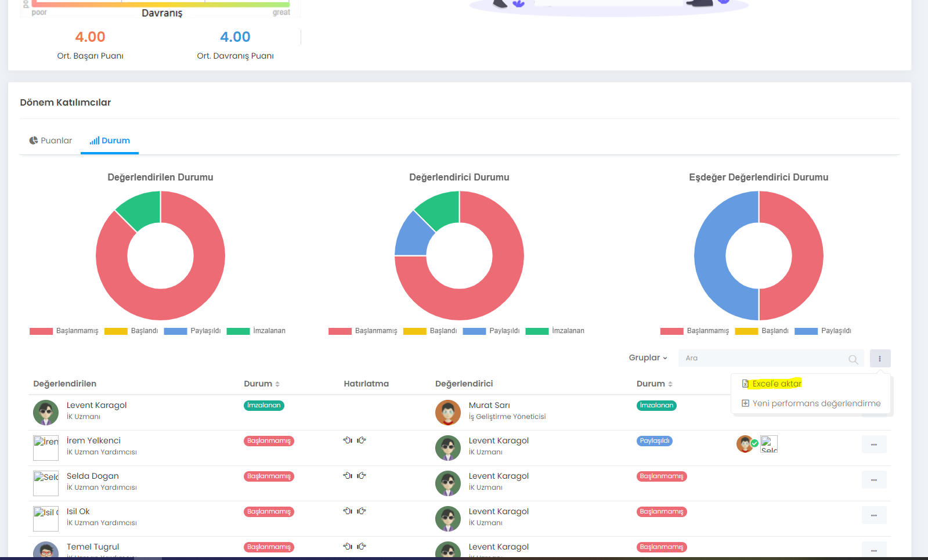Click İmzalanan green swatch in Değerlendirici legend
Image resolution: width=928 pixels, height=560 pixels.
(537, 331)
